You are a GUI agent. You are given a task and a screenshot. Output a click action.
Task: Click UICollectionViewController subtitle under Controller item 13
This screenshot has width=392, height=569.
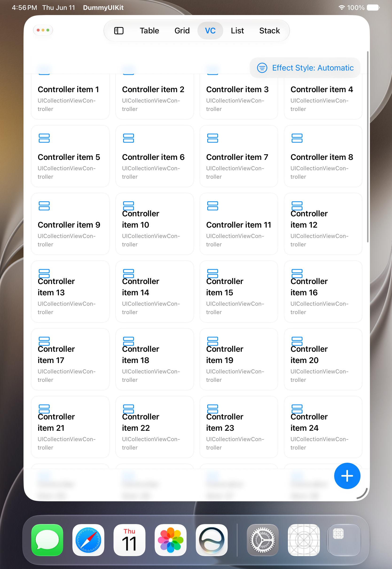(67, 308)
